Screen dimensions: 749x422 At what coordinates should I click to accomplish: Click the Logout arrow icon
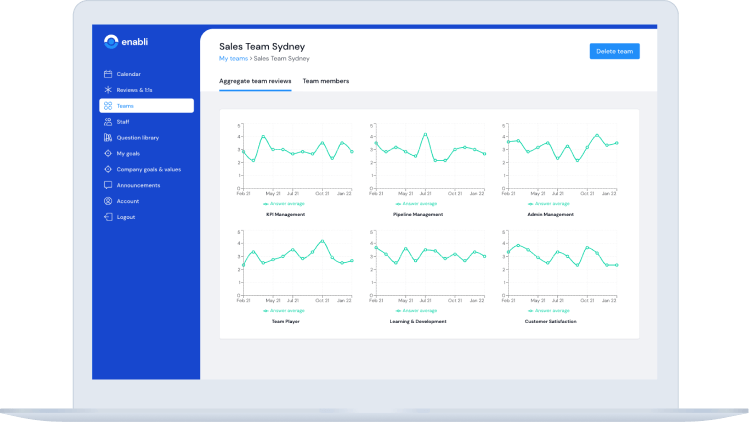click(107, 217)
